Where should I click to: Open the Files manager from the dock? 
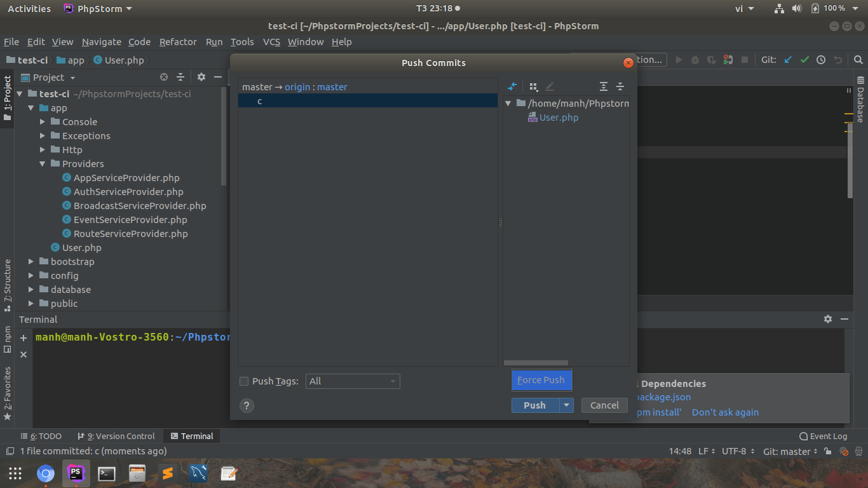(137, 473)
